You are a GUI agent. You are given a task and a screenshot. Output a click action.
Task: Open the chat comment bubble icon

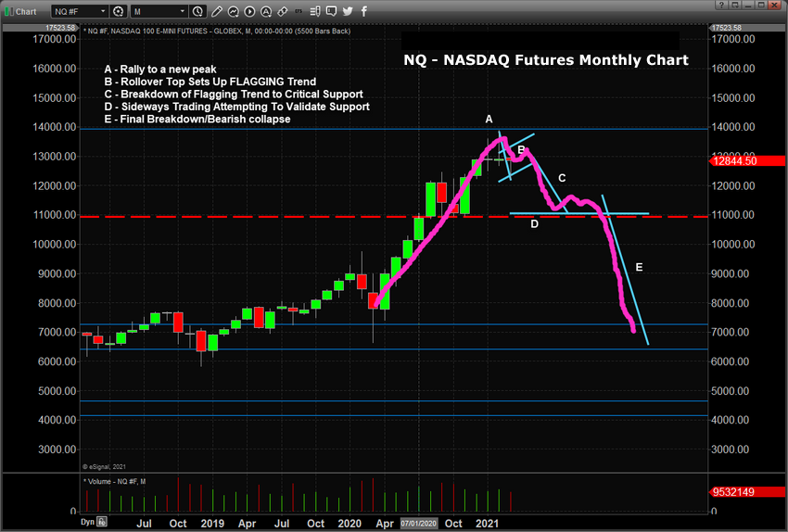coord(331,11)
